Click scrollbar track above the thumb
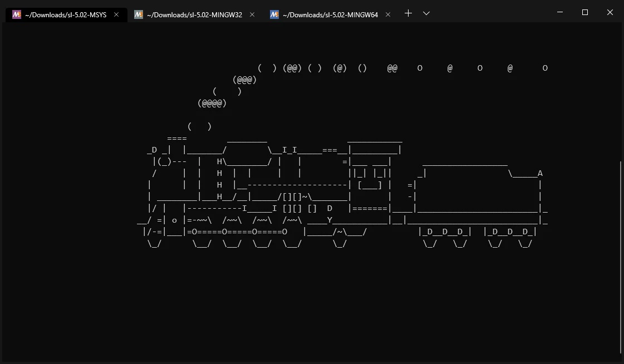624x364 pixels. click(x=621, y=91)
